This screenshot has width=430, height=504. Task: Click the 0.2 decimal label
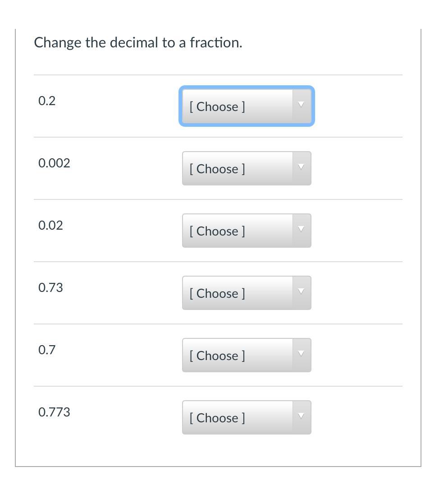click(x=47, y=101)
